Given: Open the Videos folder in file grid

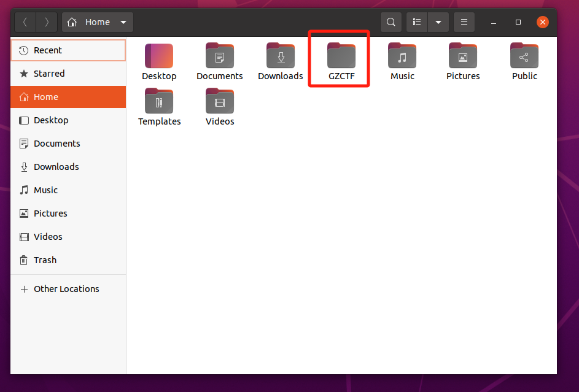Looking at the screenshot, I should [220, 101].
